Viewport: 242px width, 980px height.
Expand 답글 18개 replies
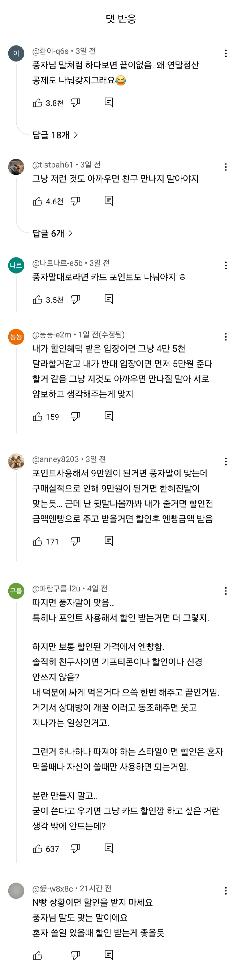tap(55, 135)
